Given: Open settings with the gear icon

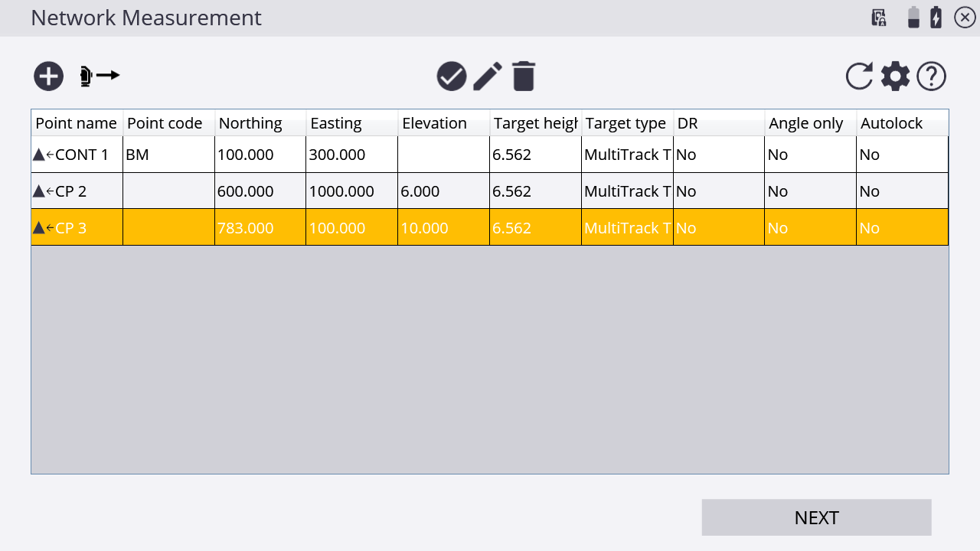Looking at the screenshot, I should click(895, 77).
